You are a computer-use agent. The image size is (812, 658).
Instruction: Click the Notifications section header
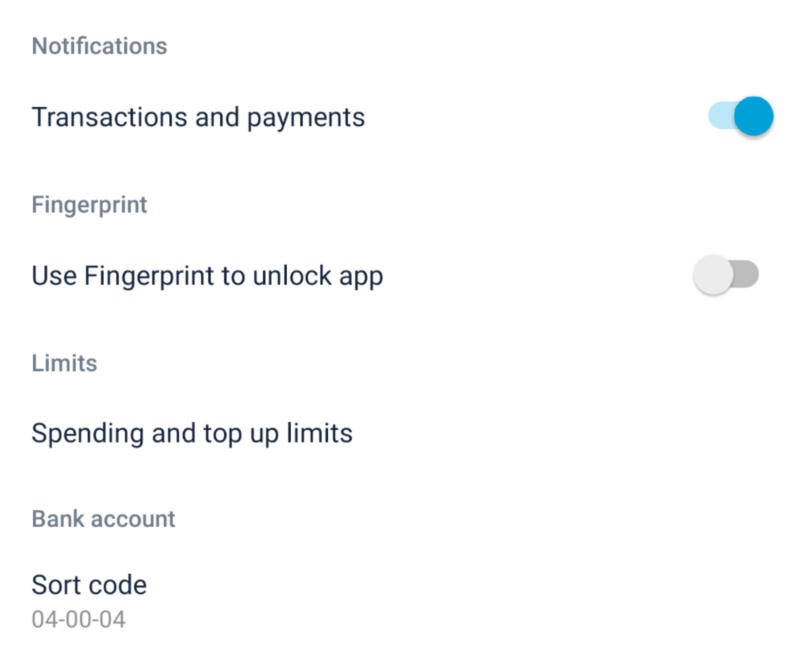pos(99,46)
